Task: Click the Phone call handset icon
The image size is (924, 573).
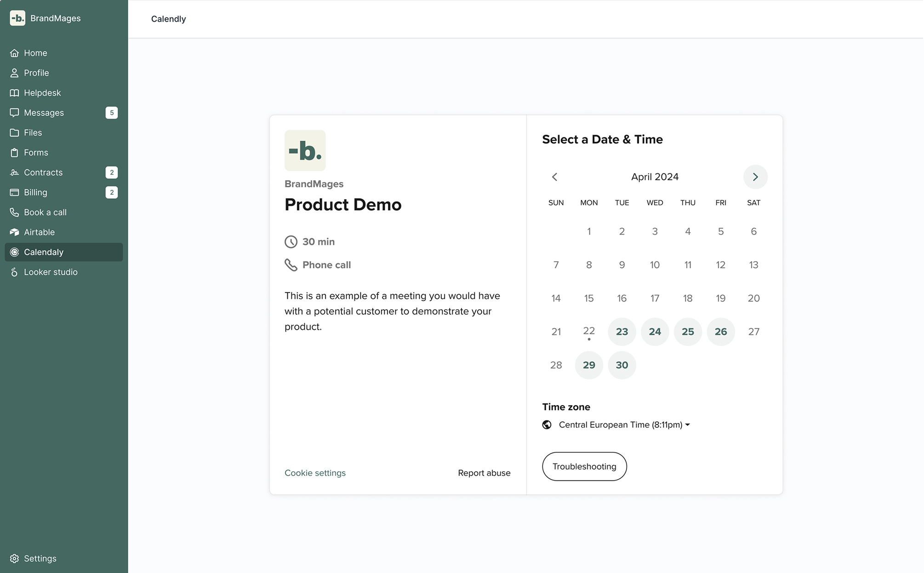Action: [291, 265]
